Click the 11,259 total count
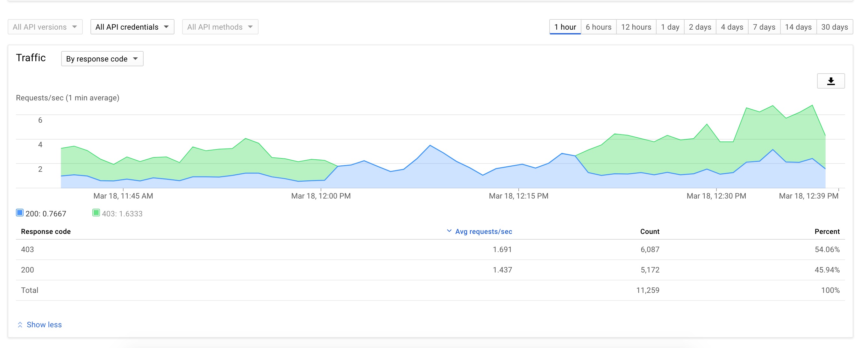Screen dimensions: 868x348 [648, 290]
